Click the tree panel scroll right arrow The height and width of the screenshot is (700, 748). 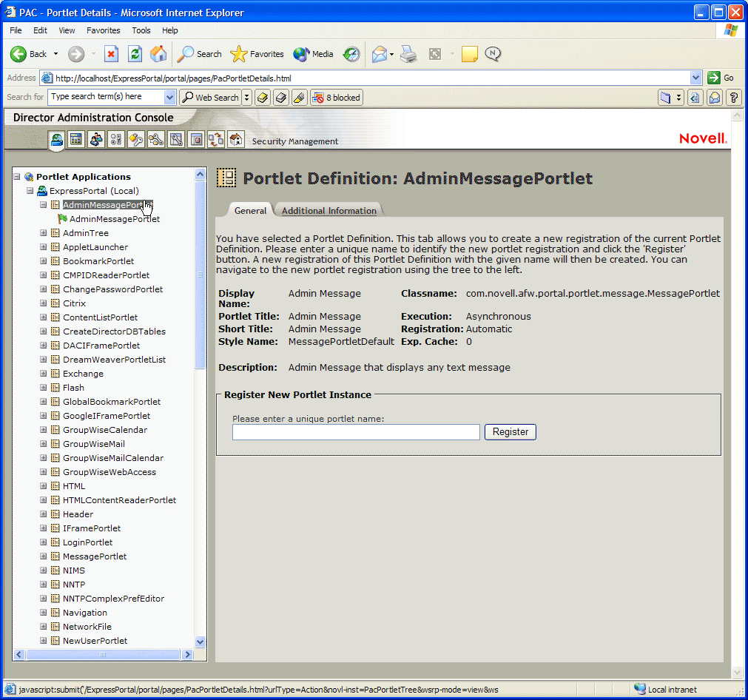pyautogui.click(x=187, y=654)
